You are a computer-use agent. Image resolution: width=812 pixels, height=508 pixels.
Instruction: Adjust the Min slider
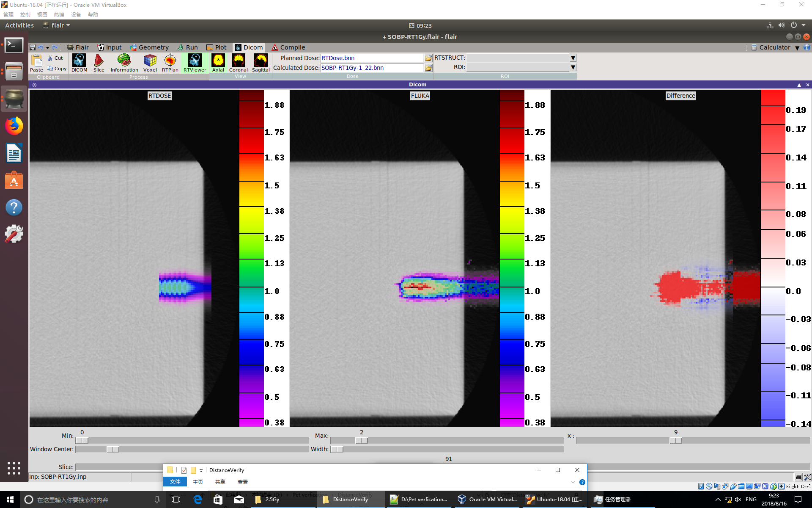pos(82,441)
